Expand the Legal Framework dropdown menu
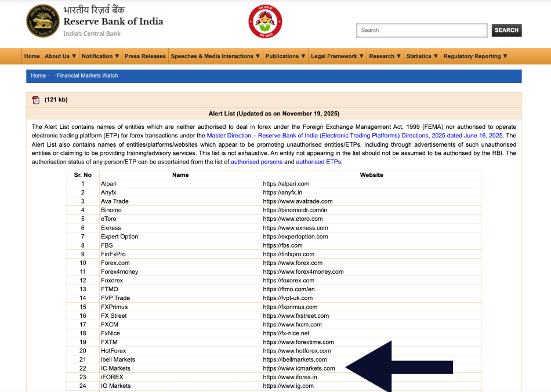The height and width of the screenshot is (392, 551). [x=338, y=56]
